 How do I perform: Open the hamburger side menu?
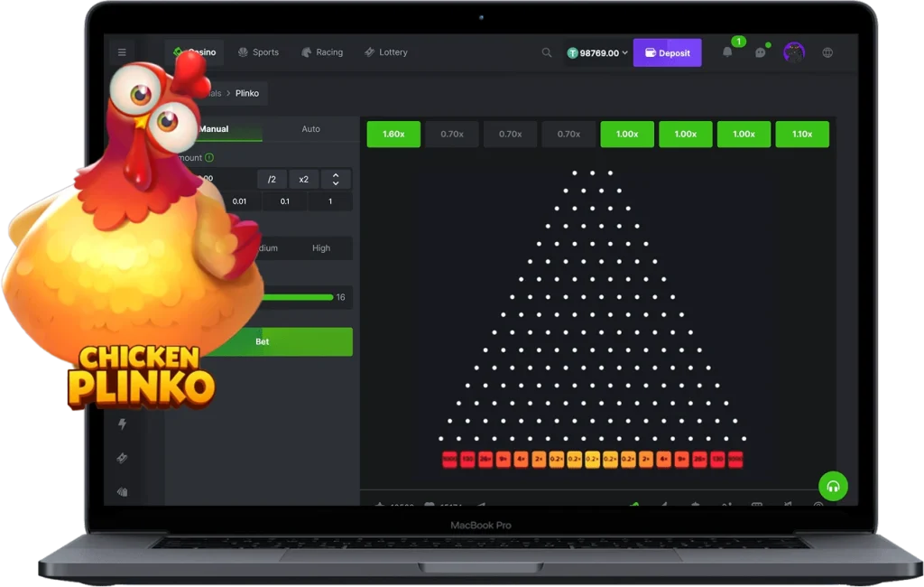(x=122, y=52)
